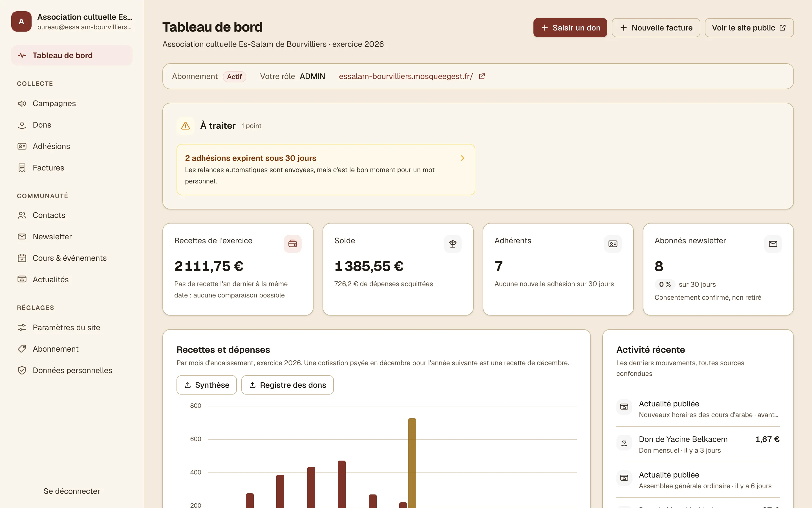
Task: Click the association avatar letter A
Action: 21,21
